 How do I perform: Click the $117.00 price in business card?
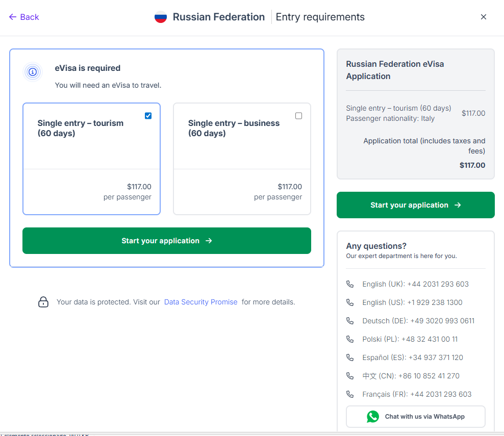[290, 187]
